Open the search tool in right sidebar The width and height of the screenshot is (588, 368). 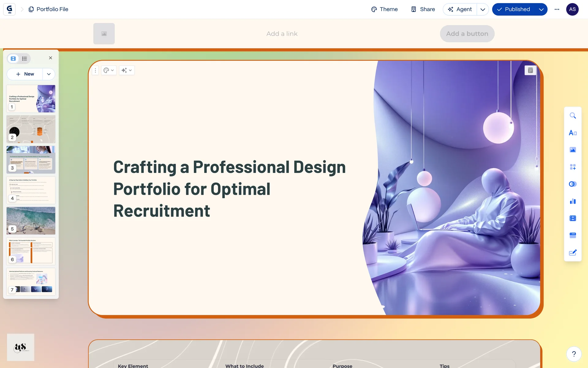point(573,116)
